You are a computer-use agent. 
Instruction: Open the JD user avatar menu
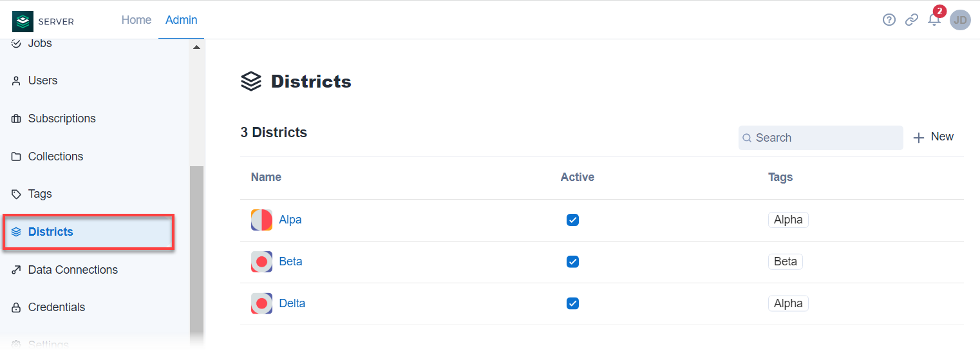tap(960, 20)
